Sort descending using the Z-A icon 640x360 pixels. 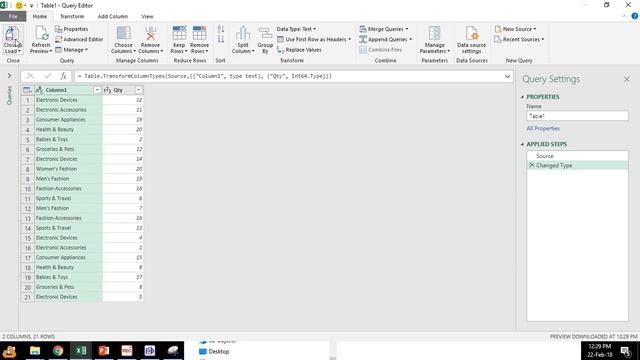[221, 39]
